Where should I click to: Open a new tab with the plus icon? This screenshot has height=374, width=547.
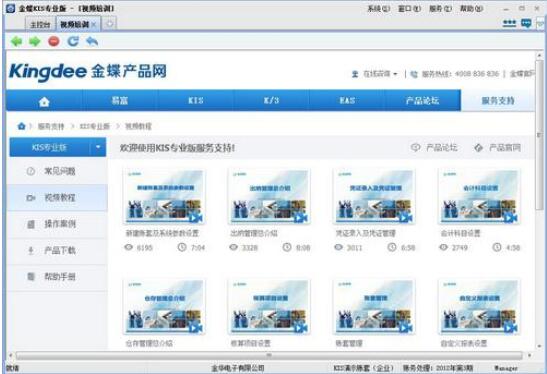coord(110,24)
